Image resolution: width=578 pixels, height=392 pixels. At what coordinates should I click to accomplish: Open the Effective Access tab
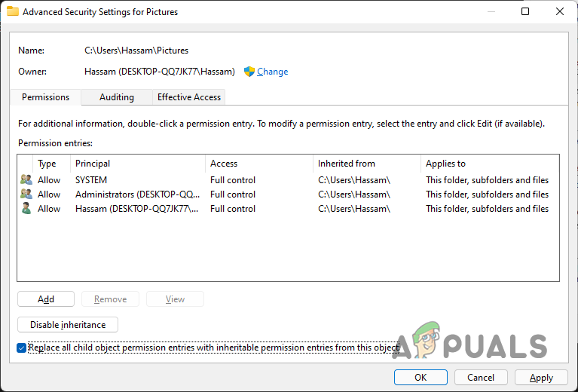point(189,97)
